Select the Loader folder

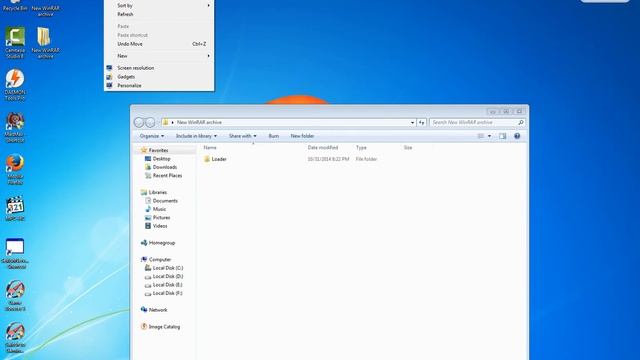(x=215, y=159)
